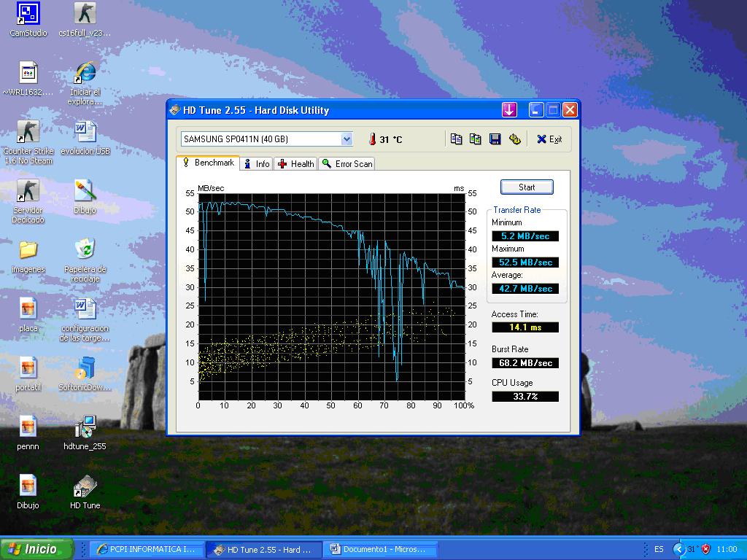Click the second copy screenshot icon in HD Tune
This screenshot has width=747, height=560.
point(475,139)
